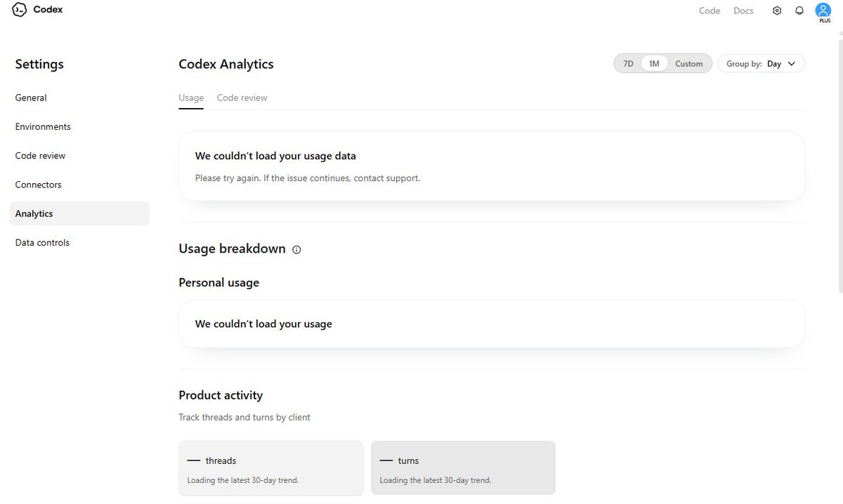Open the notifications bell icon
This screenshot has height=504, width=843.
(x=799, y=11)
